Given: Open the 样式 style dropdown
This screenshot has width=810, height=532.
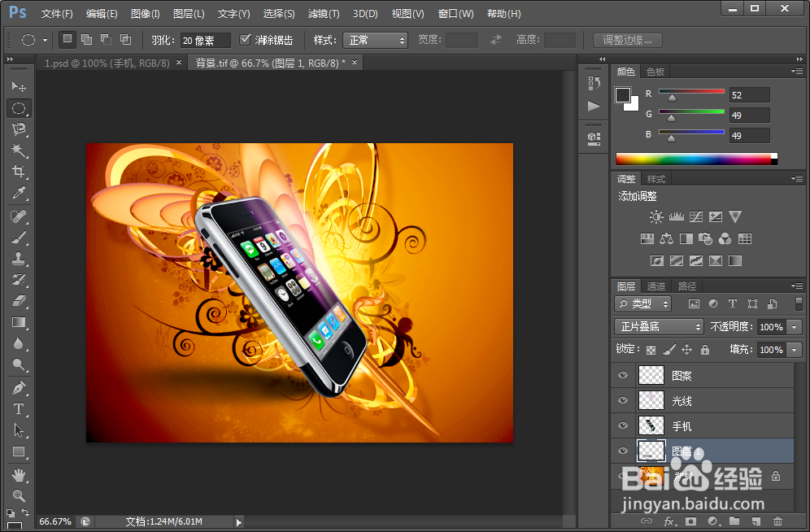Looking at the screenshot, I should point(375,41).
